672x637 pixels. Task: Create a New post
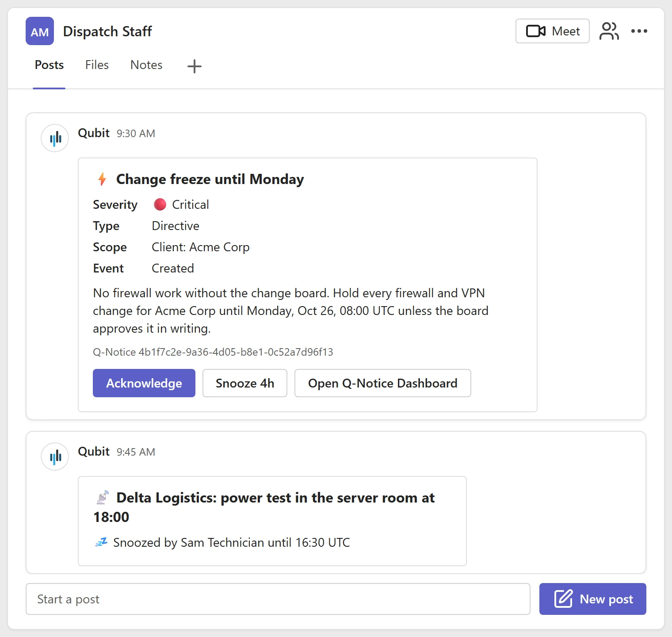[593, 599]
